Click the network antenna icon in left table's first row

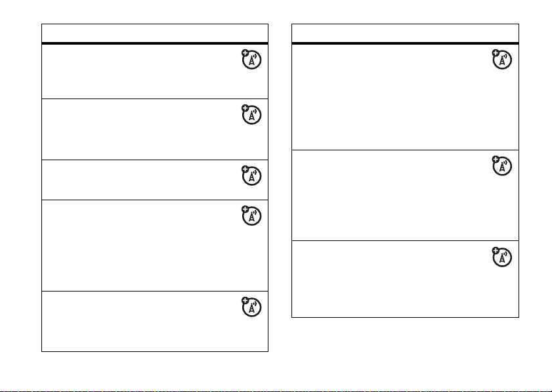pyautogui.click(x=251, y=59)
